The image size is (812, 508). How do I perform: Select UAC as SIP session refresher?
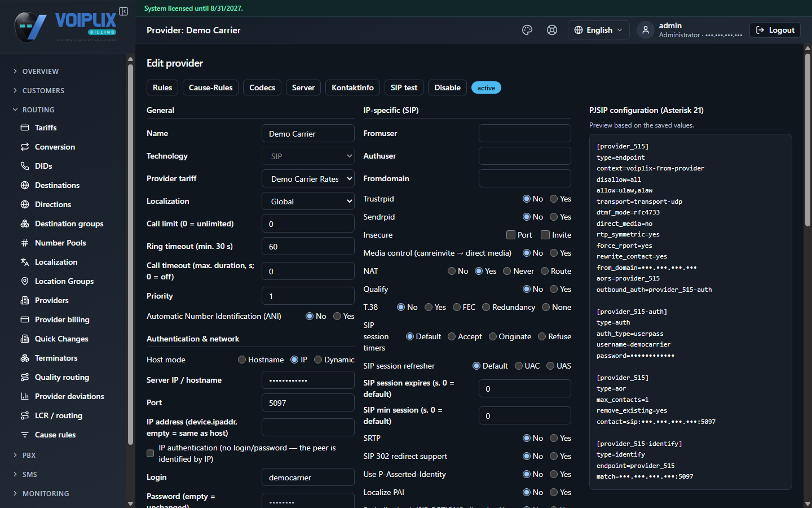[x=519, y=366]
